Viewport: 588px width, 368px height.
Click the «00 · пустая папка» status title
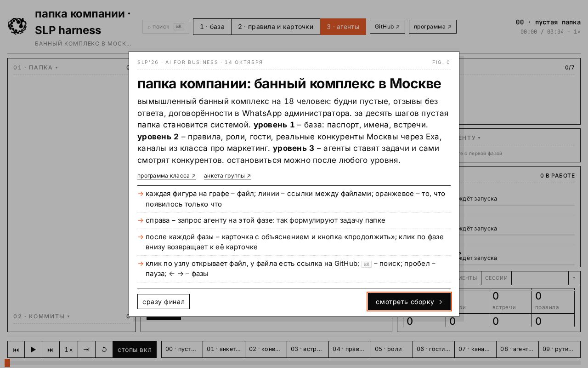click(x=548, y=22)
